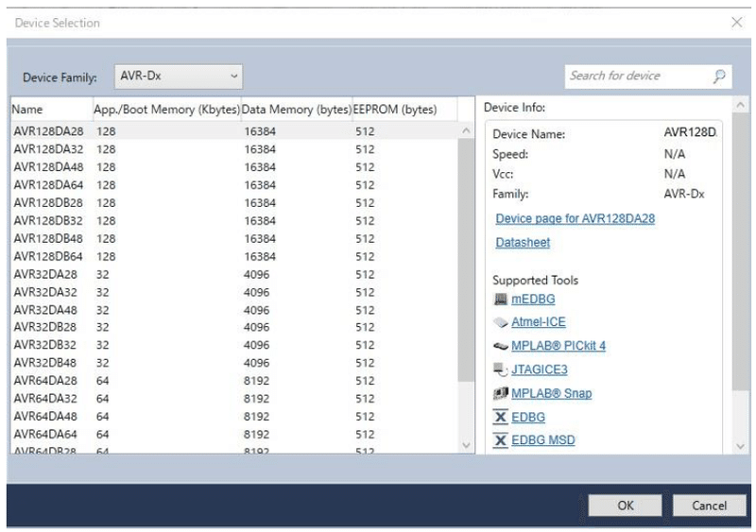Select the AVR128DA64 row
The width and height of the screenshot is (756, 532).
(x=234, y=184)
